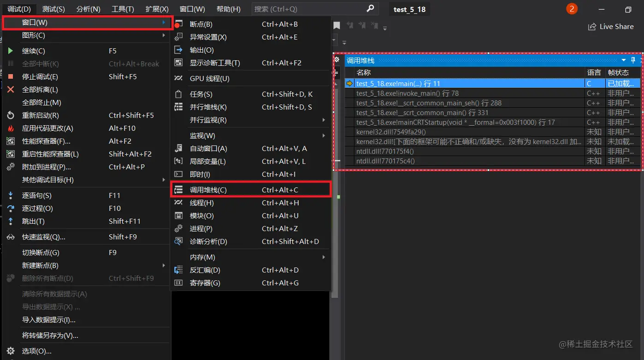Open the 扩展(X) menu
The width and height of the screenshot is (644, 360).
pyautogui.click(x=157, y=9)
